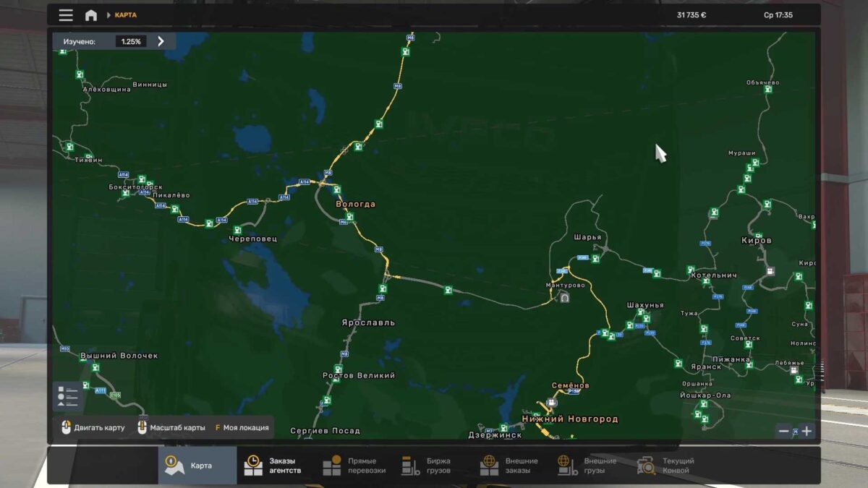
Task: Expand the Изучено exploration stats chevron
Action: click(161, 41)
